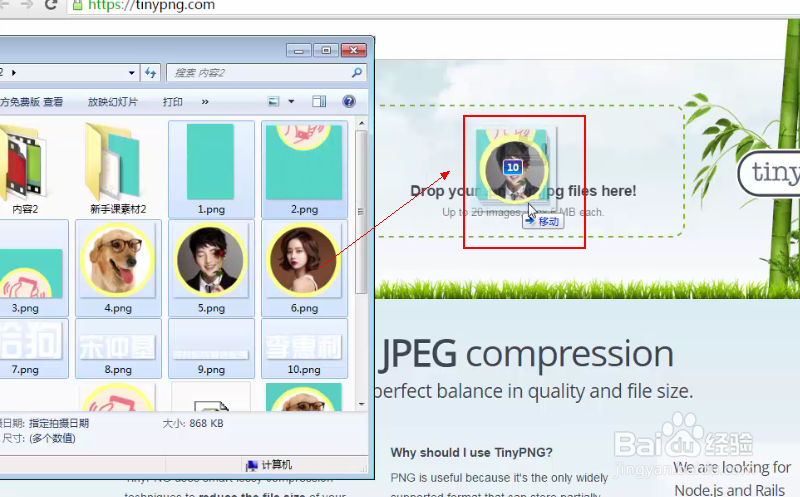Toggle the preview pane icon
The width and height of the screenshot is (800, 497).
pos(319,102)
